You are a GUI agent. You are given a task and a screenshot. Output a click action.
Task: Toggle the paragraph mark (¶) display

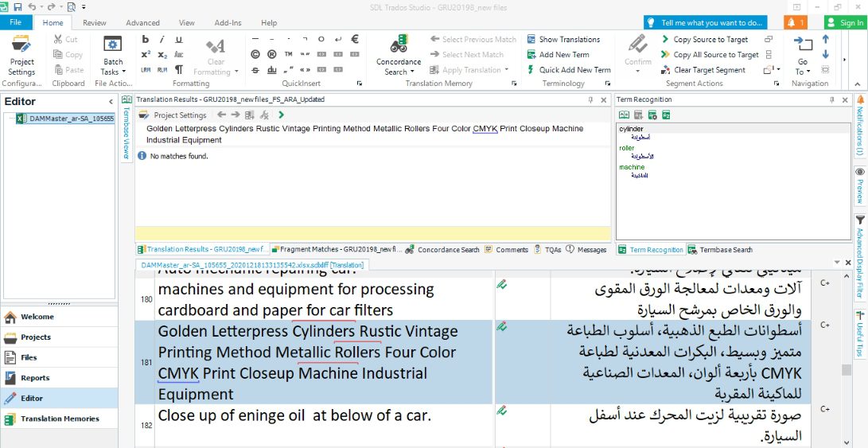(x=179, y=70)
